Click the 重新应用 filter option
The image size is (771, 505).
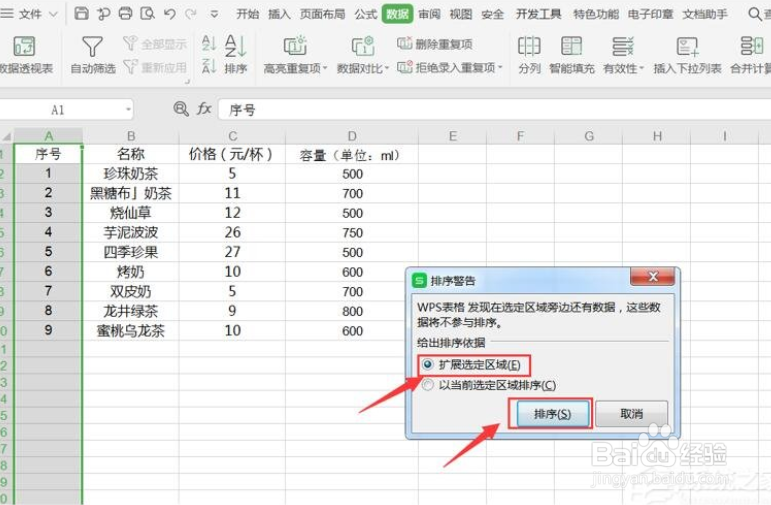click(155, 67)
